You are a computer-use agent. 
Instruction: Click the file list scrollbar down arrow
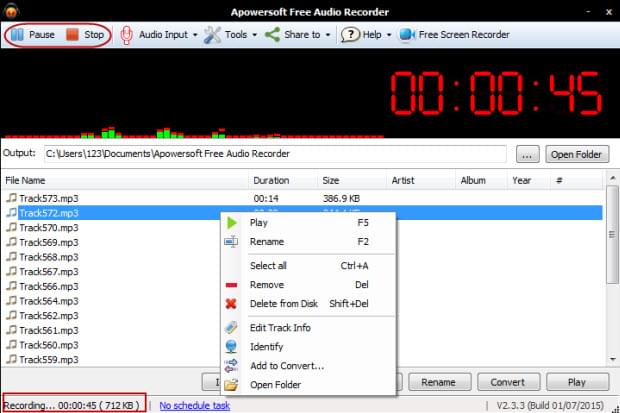pos(612,359)
